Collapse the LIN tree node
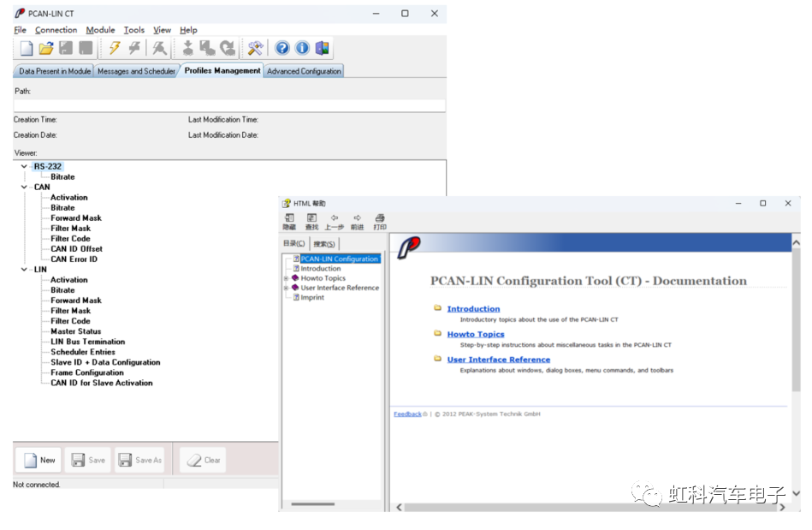 coord(24,270)
